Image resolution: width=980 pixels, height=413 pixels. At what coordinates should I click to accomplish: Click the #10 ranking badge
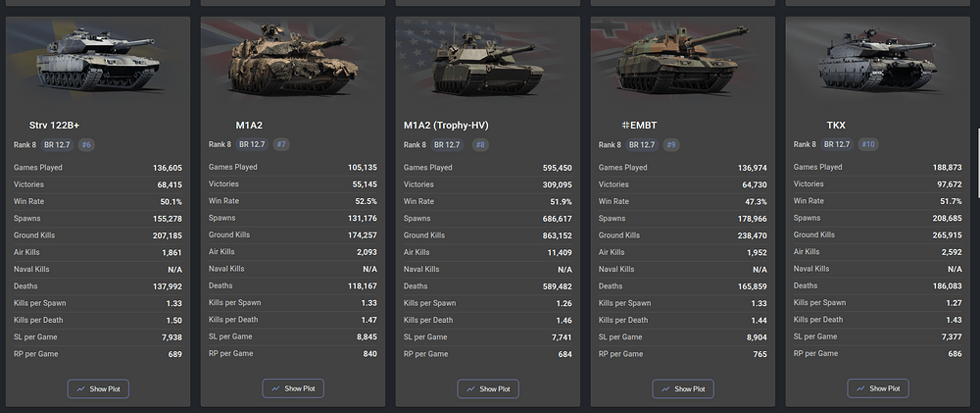[x=868, y=144]
